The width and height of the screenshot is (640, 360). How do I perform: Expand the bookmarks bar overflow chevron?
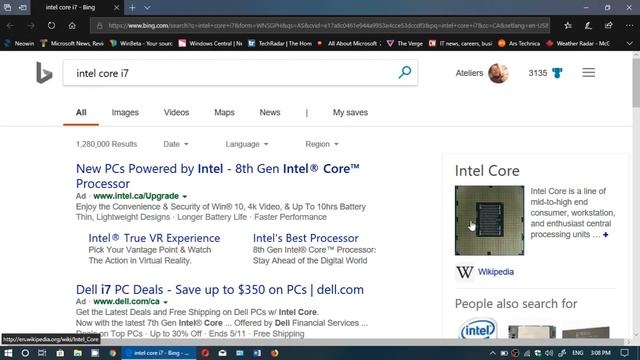629,43
